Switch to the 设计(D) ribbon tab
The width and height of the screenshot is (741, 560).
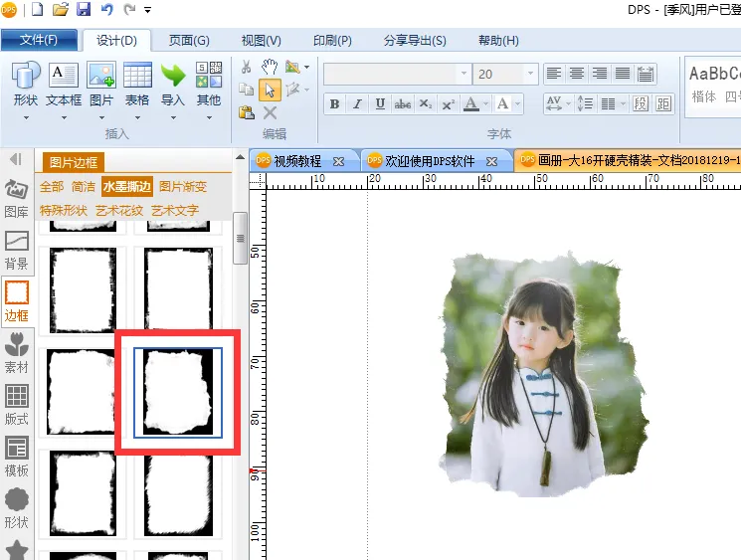[116, 41]
